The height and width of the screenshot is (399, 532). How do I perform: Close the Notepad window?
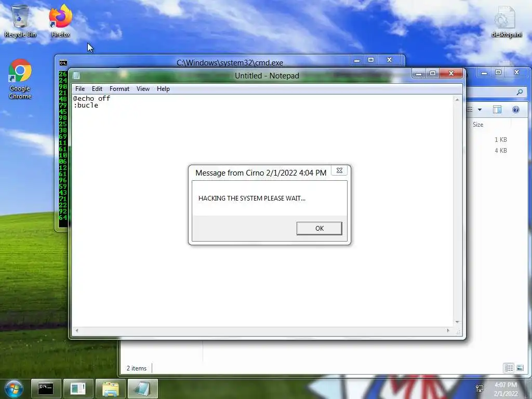(451, 73)
